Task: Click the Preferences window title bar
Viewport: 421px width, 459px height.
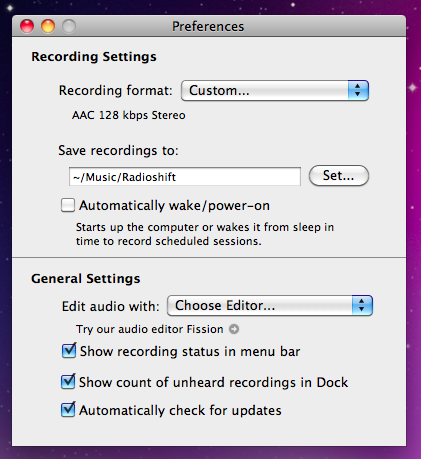Action: pos(209,26)
